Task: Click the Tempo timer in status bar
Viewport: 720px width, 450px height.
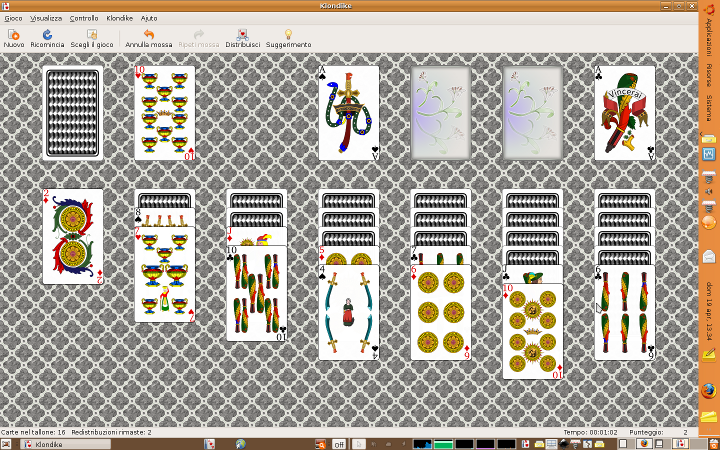Action: 591,433
